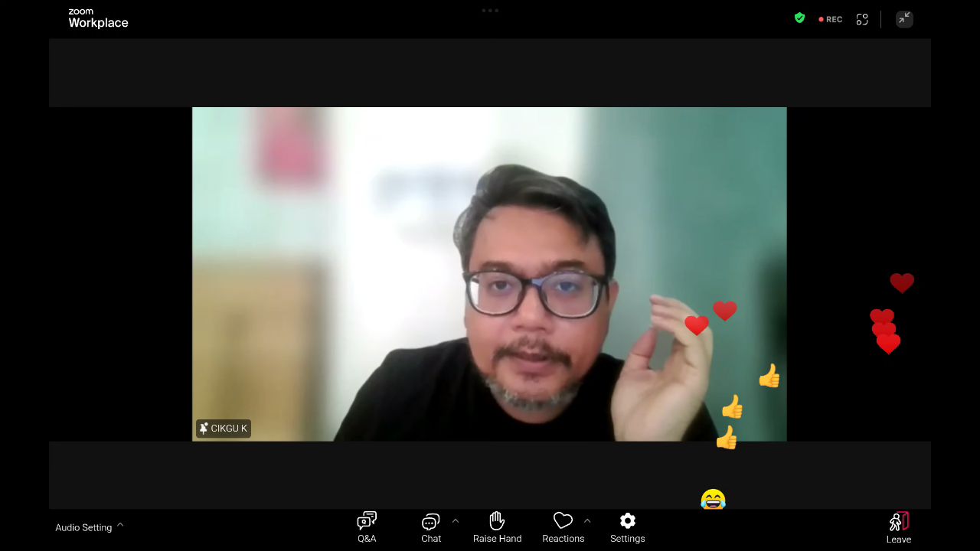
Task: Open Settings gear icon
Action: coord(627,521)
